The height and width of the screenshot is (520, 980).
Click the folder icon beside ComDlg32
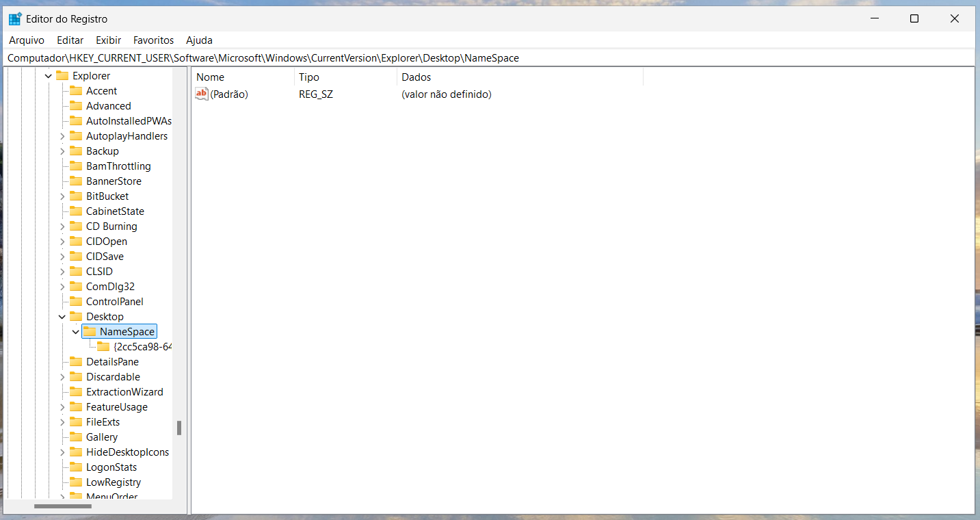76,287
